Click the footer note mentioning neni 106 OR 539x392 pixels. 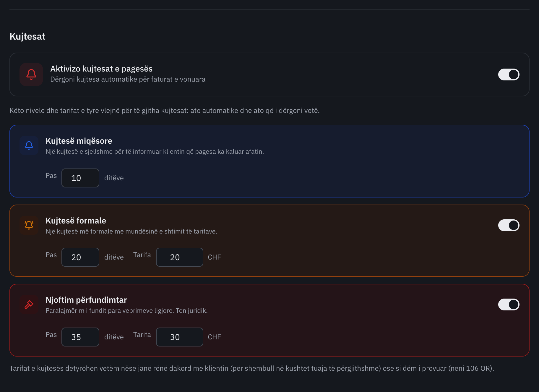[x=252, y=368]
